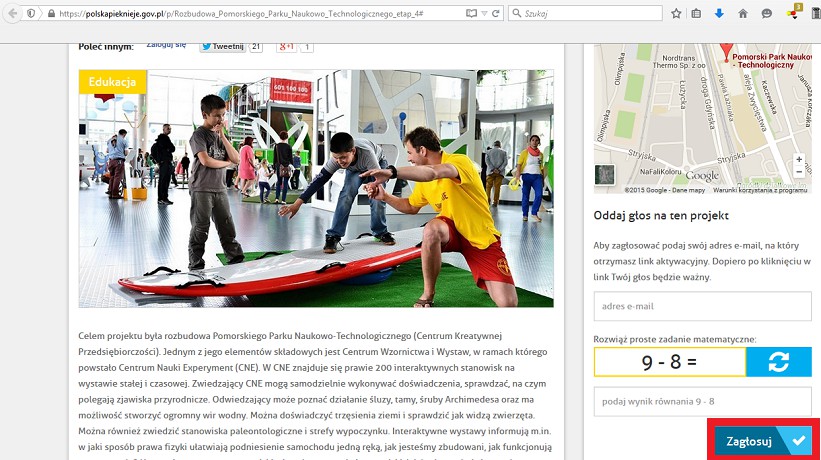The height and width of the screenshot is (460, 821).
Task: Focus the captcha answer field
Action: (x=701, y=401)
